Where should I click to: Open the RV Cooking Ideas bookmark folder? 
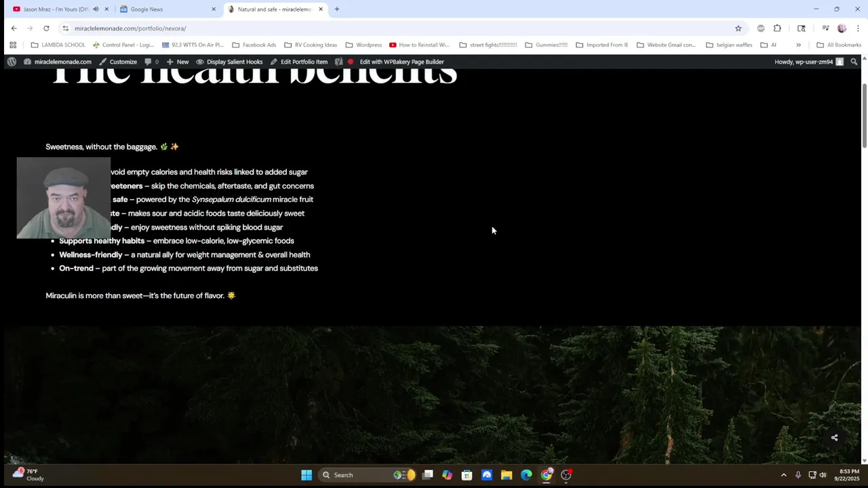(x=311, y=45)
